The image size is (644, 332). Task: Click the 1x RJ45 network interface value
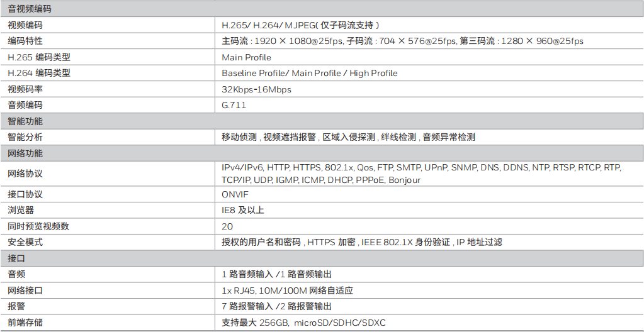pyautogui.click(x=287, y=290)
